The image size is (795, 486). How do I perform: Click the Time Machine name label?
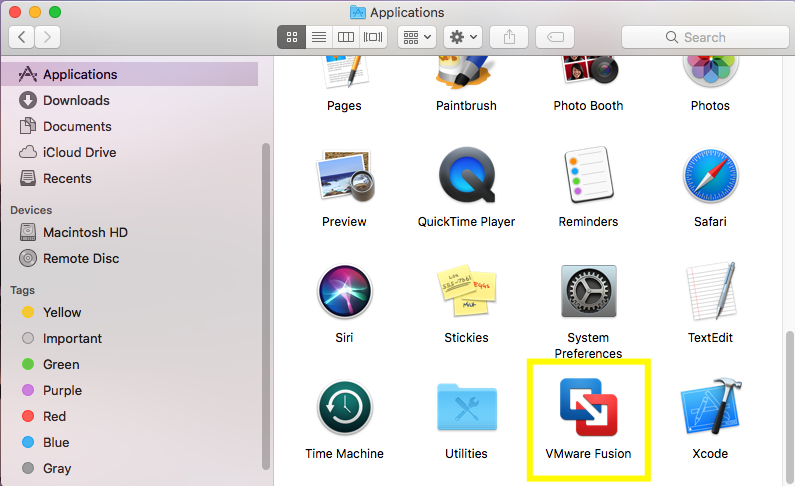tap(345, 454)
